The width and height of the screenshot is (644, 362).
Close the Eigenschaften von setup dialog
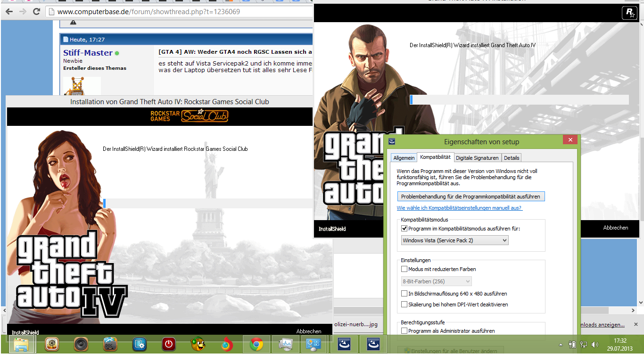[570, 140]
